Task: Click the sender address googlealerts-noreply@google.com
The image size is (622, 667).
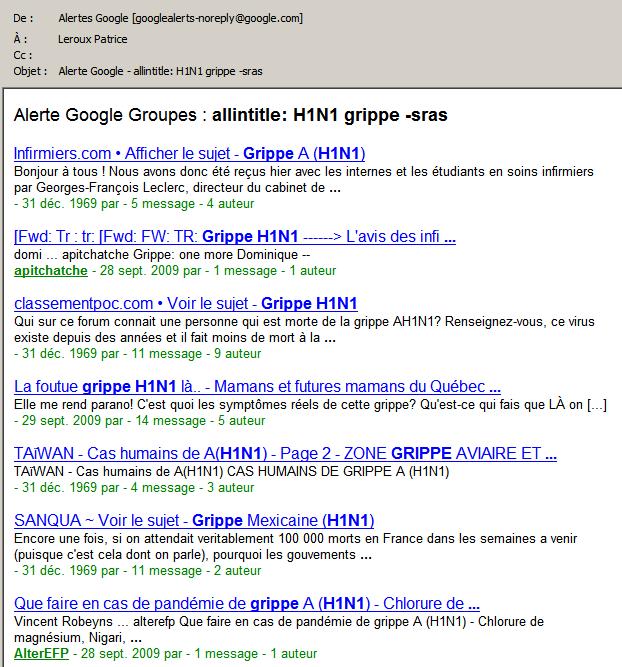Action: click(217, 18)
